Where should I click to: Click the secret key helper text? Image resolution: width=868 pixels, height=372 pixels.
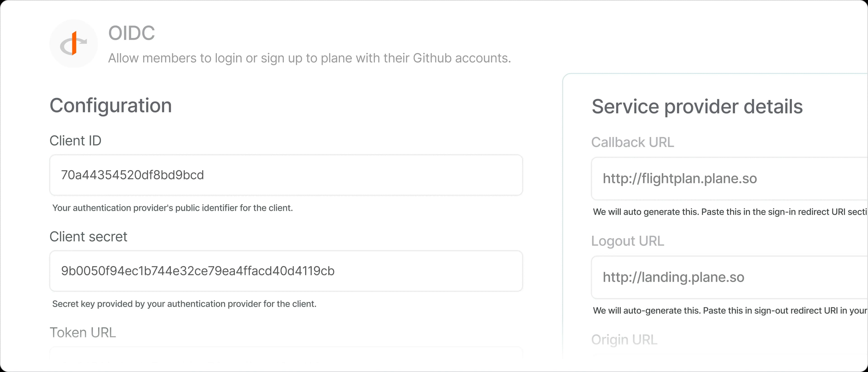[184, 304]
